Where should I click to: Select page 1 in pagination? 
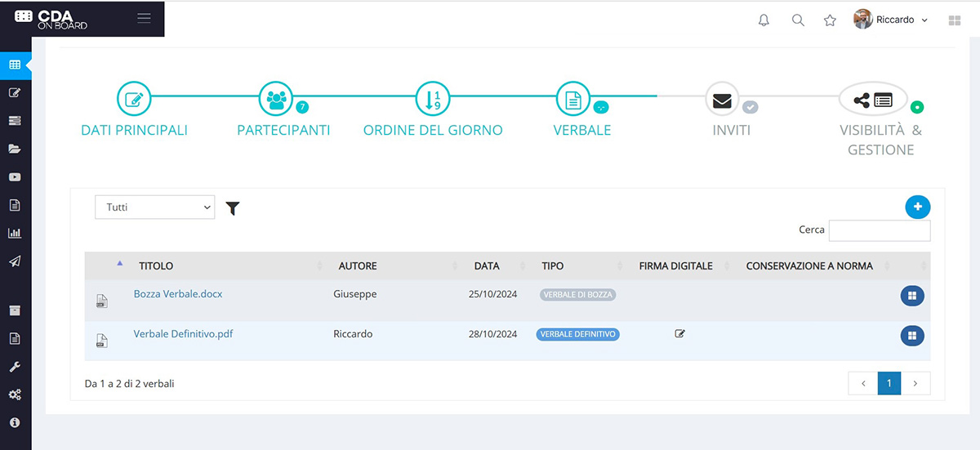(889, 383)
